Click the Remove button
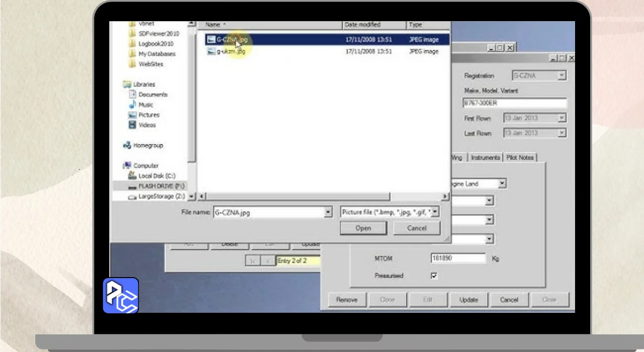The image size is (644, 352). click(x=347, y=300)
